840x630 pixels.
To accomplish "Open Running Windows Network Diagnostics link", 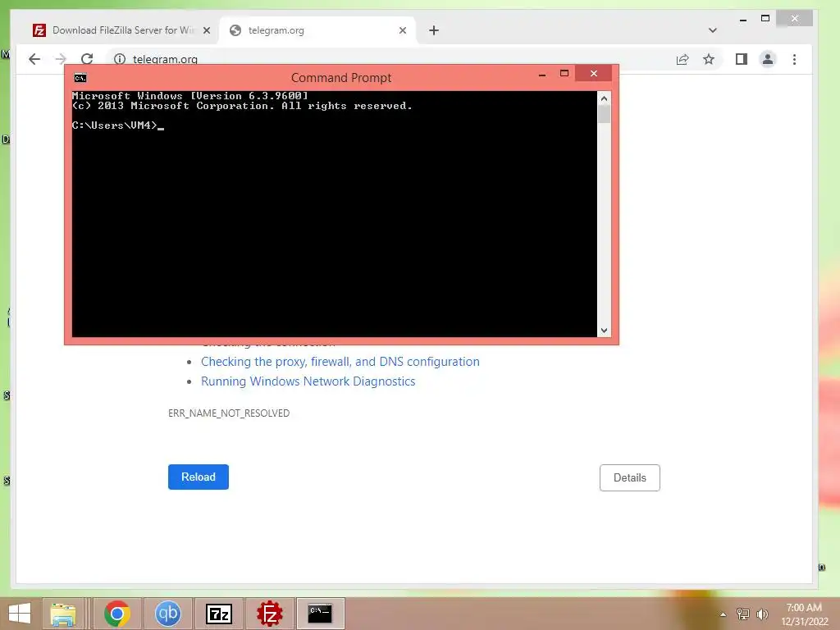I will [308, 381].
